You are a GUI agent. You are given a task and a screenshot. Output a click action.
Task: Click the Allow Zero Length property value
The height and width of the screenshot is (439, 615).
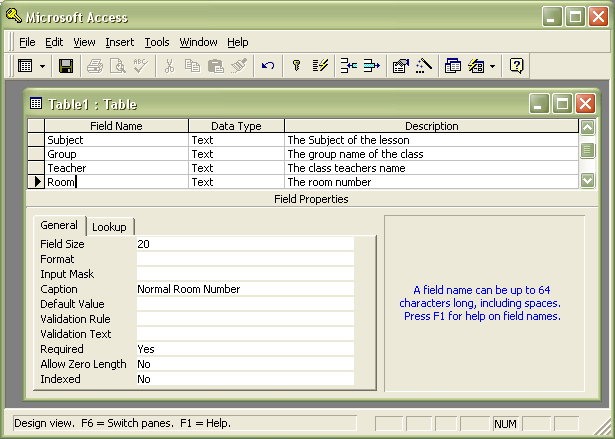click(x=245, y=364)
